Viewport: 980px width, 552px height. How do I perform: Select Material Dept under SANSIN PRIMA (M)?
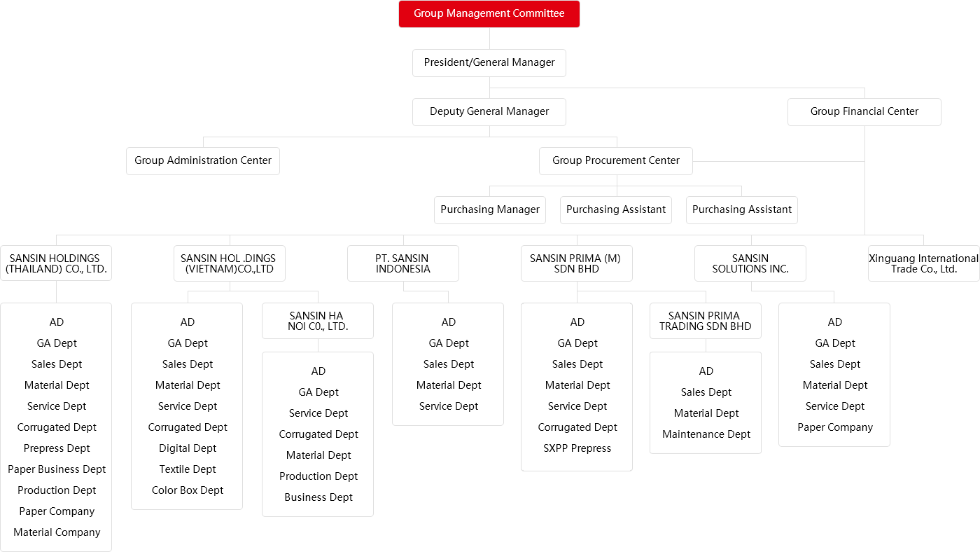[x=577, y=385]
